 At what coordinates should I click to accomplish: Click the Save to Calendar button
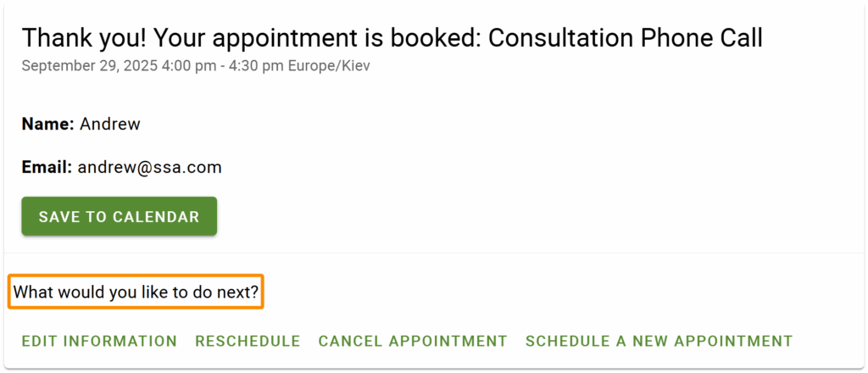119,216
